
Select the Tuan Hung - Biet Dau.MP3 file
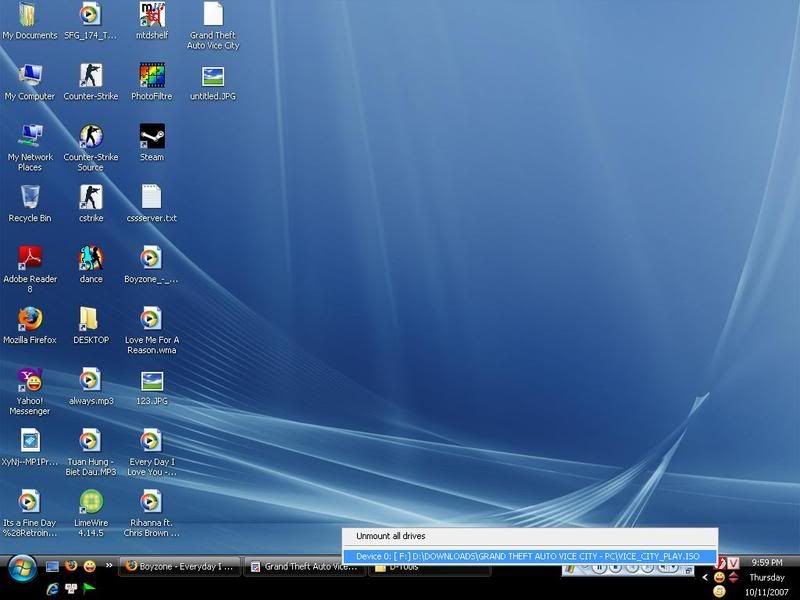90,452
